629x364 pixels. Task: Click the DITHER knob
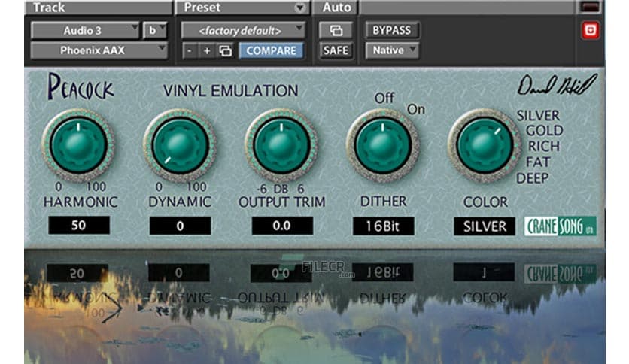pyautogui.click(x=383, y=145)
